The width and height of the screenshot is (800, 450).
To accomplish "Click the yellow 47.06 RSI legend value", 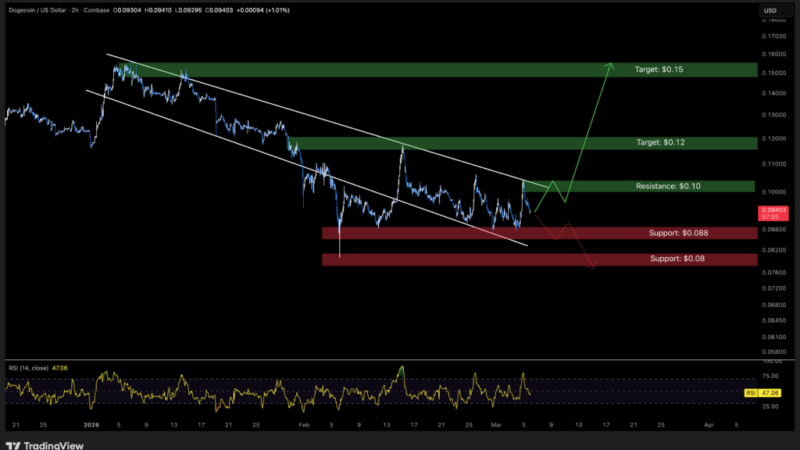I will pyautogui.click(x=60, y=368).
